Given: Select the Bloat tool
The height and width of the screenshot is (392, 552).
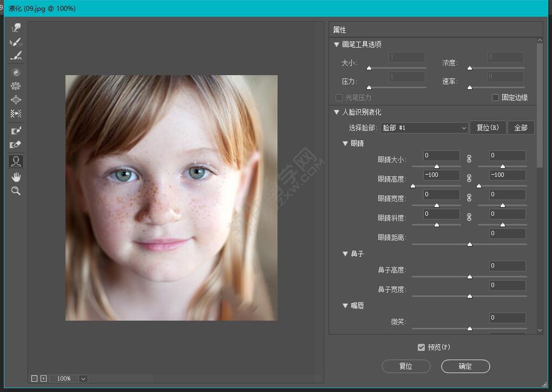Looking at the screenshot, I should 16,100.
